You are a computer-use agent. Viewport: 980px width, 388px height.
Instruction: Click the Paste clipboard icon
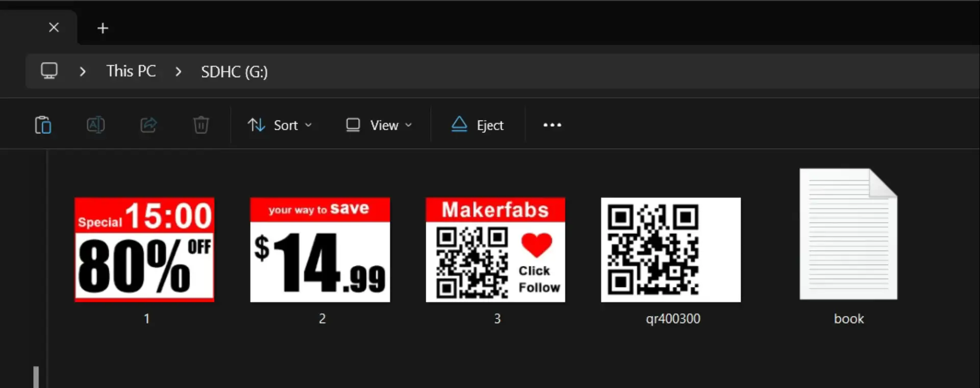pos(43,125)
